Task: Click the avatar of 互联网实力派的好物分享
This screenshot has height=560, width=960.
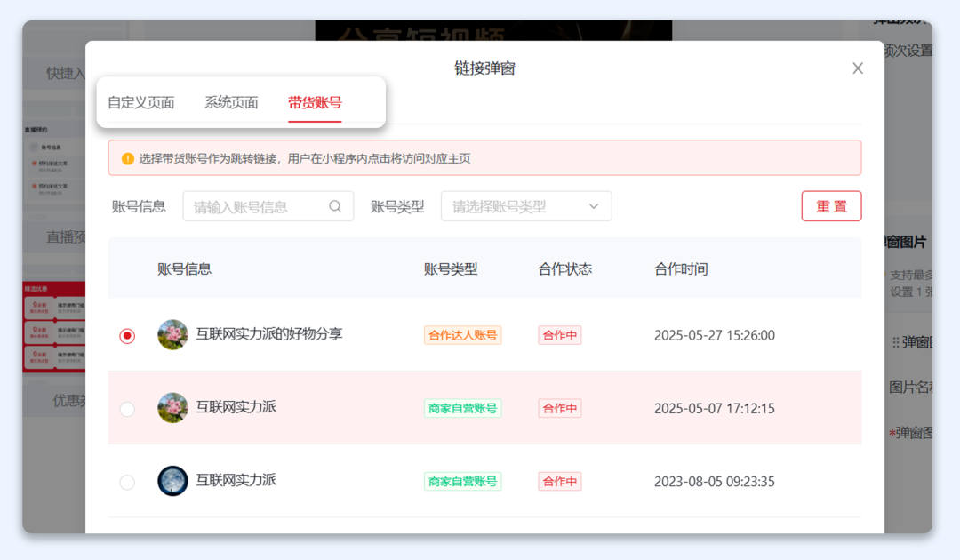Action: (172, 335)
